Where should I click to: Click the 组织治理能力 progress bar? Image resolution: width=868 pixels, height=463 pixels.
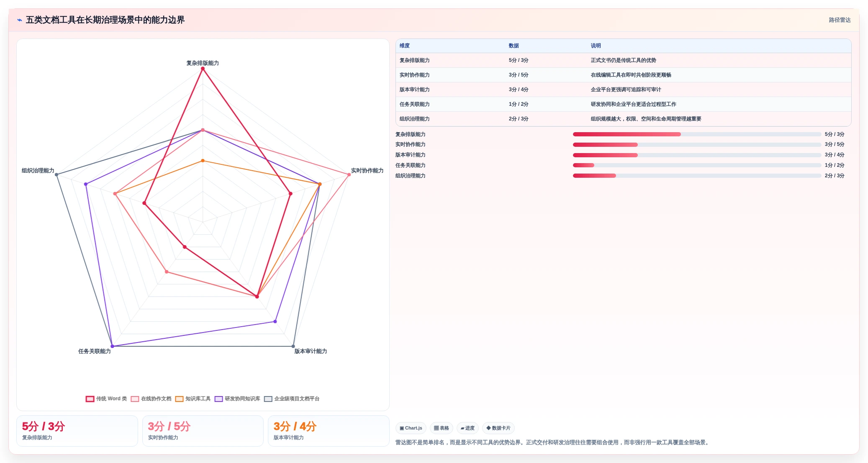697,176
